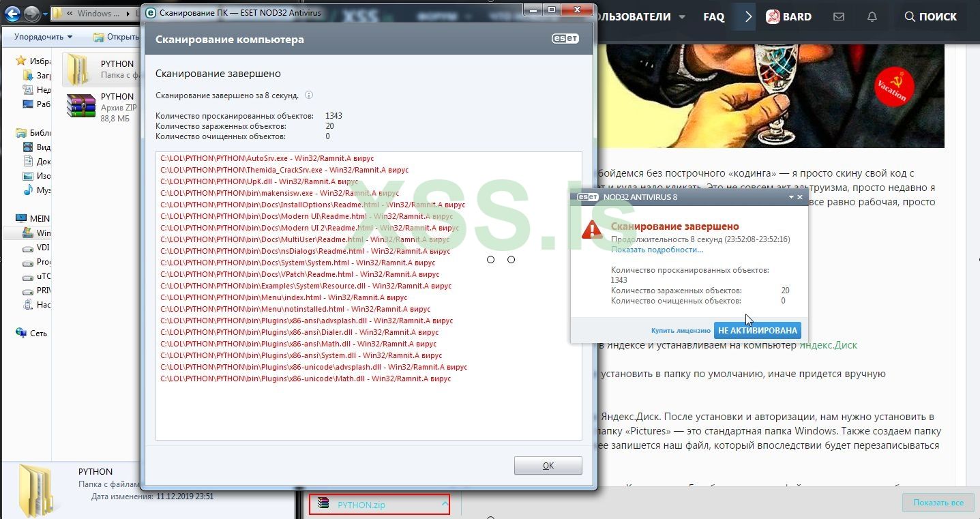Click the forum navigation right arrow
This screenshot has width=980, height=519.
click(748, 17)
